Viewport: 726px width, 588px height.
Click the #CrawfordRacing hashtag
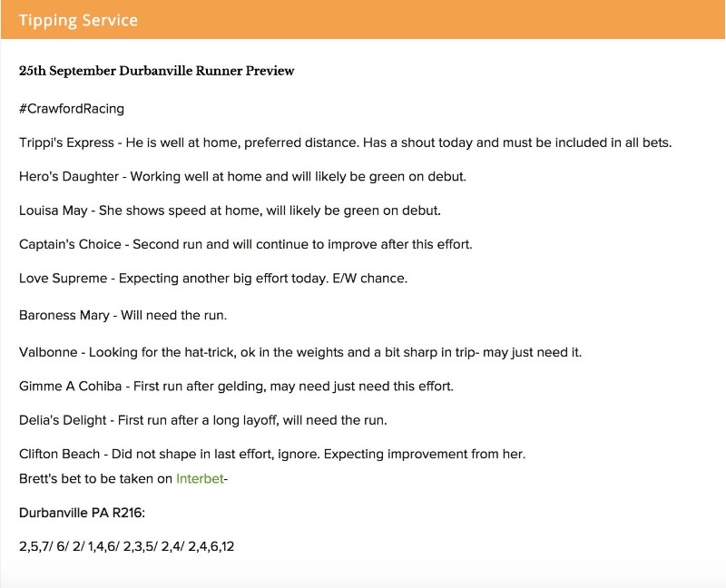click(x=72, y=109)
